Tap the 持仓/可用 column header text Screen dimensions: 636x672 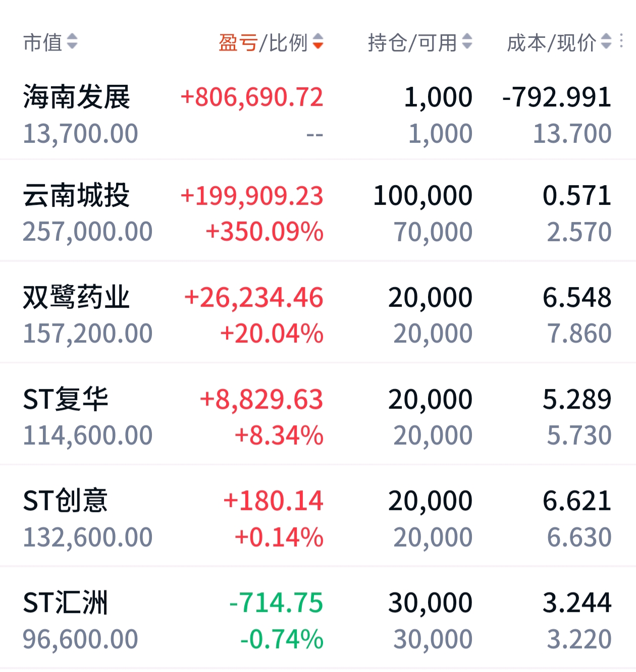412,42
